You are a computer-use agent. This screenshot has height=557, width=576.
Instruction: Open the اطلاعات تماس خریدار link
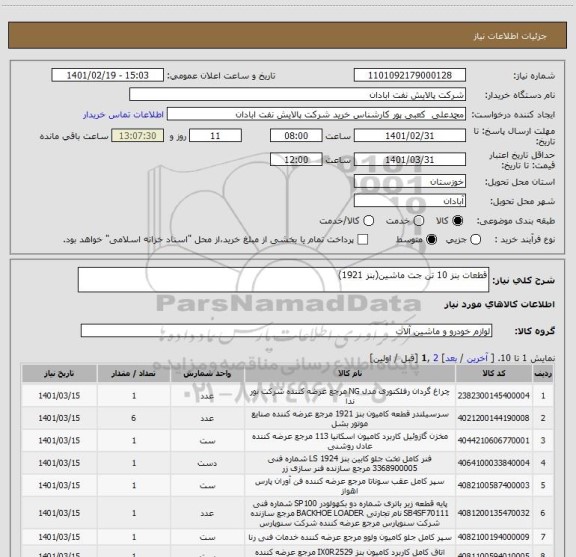pyautogui.click(x=123, y=115)
